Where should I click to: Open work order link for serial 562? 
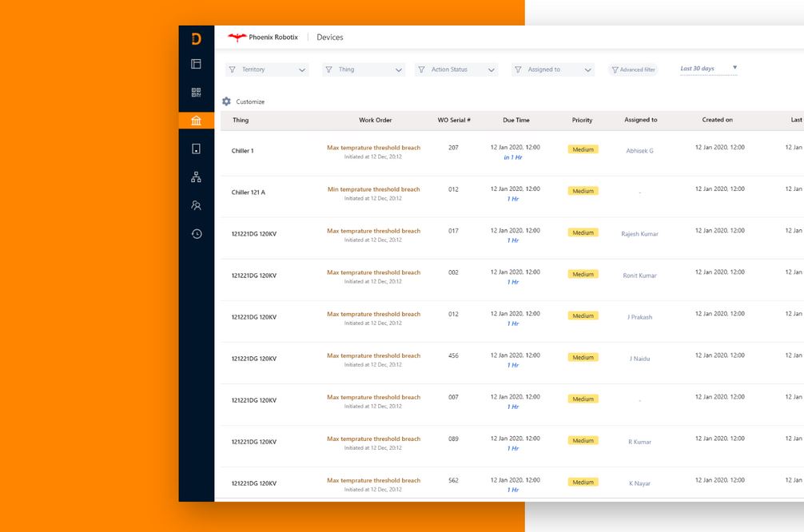374,480
